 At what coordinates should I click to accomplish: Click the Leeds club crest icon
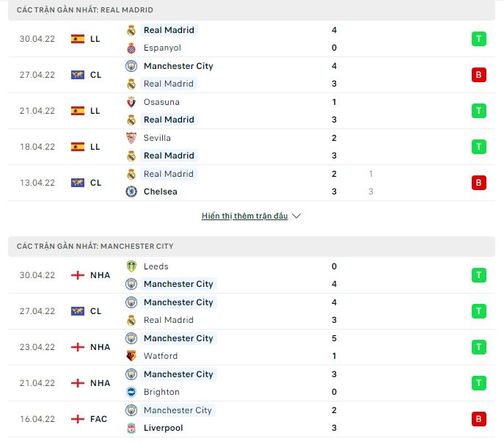coord(131,266)
